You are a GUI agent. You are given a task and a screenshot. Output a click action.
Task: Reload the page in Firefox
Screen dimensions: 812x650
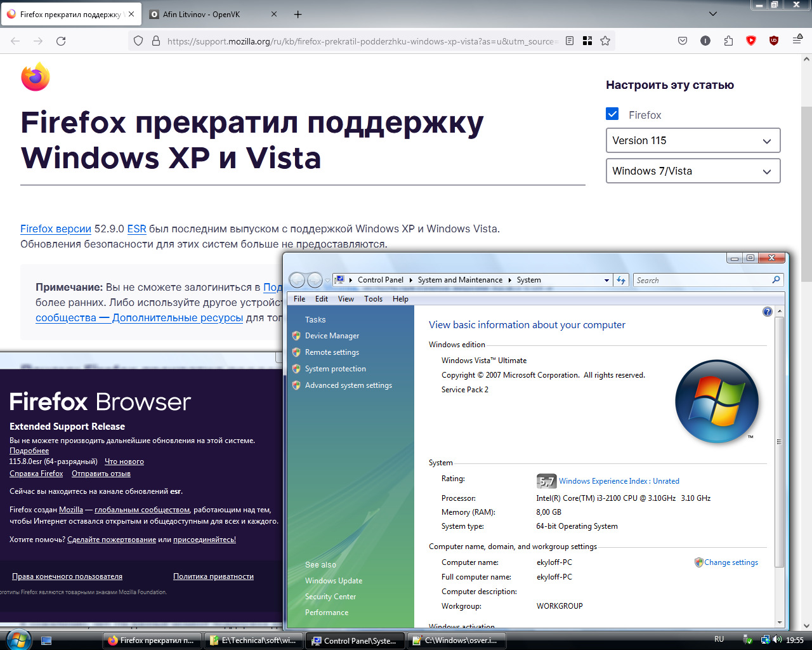pos(61,41)
